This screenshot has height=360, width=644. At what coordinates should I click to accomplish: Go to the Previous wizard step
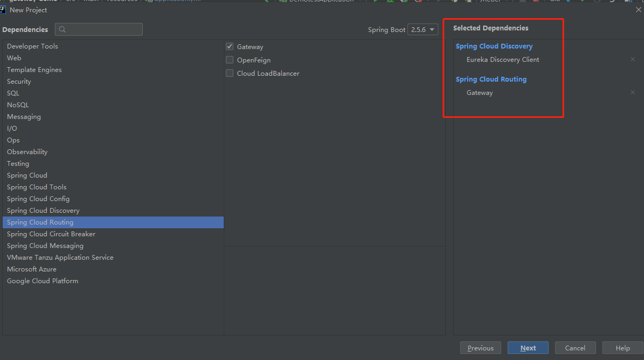click(480, 348)
